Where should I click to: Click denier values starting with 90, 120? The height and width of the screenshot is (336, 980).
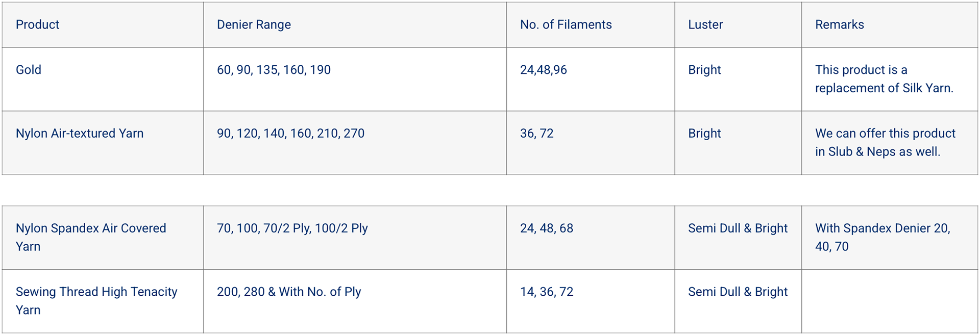tap(290, 134)
